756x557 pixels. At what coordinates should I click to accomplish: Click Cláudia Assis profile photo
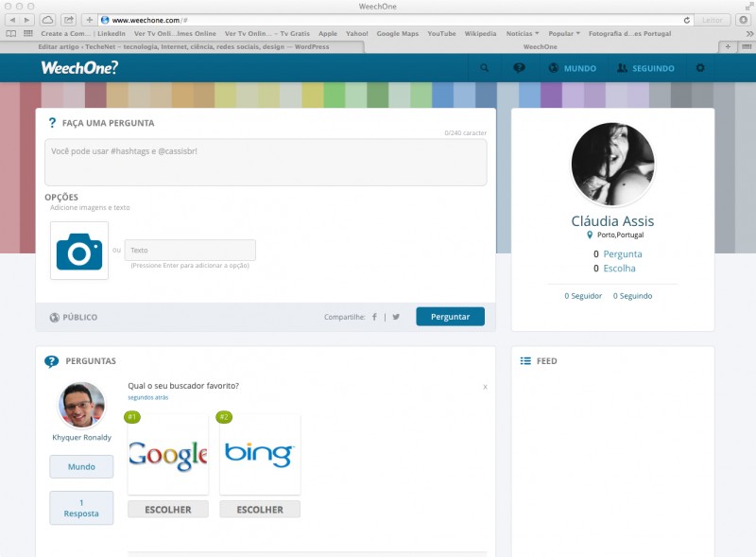pyautogui.click(x=612, y=165)
